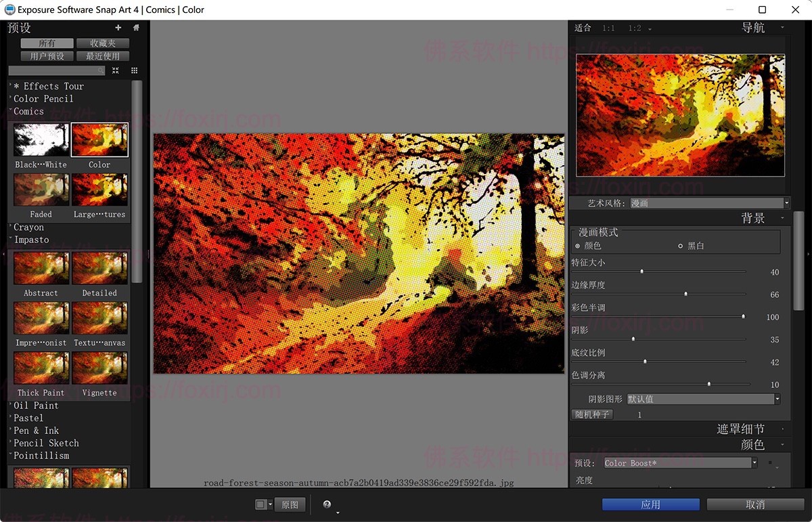Select the Vignette preset thumbnail
Image resolution: width=812 pixels, height=522 pixels.
click(99, 367)
